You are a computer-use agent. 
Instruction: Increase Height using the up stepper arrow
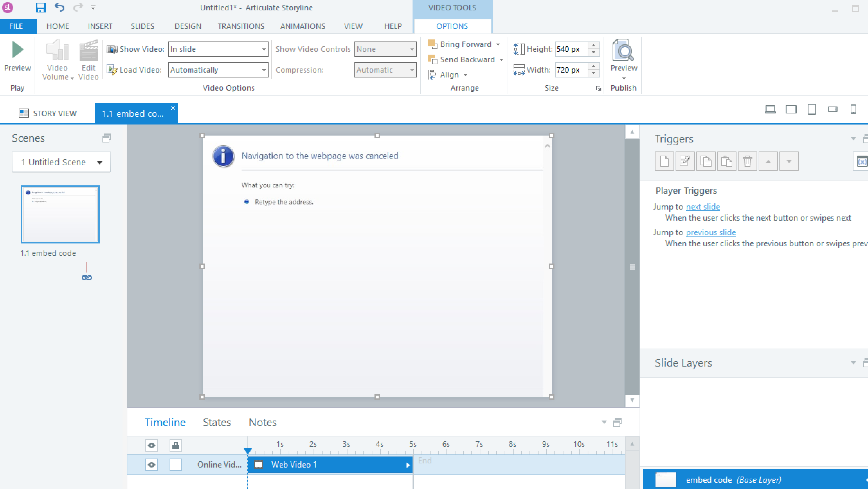point(593,46)
